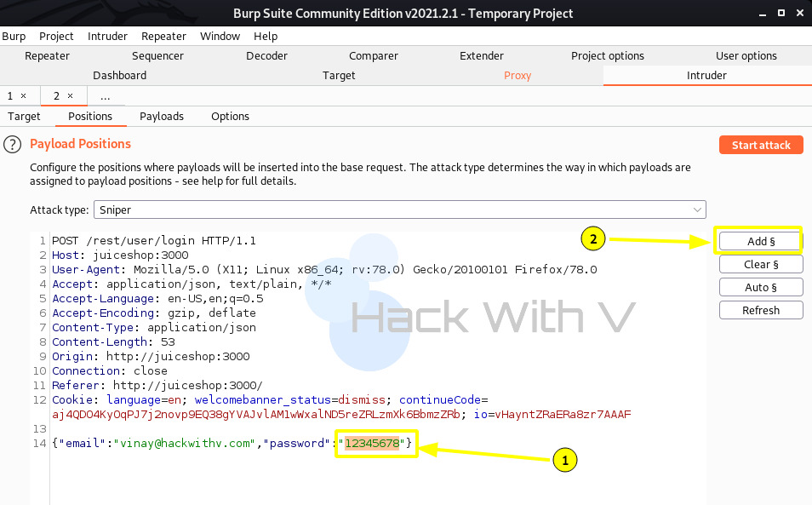Select the Intruder tool tab
Image resolution: width=812 pixels, height=505 pixels.
tap(706, 76)
